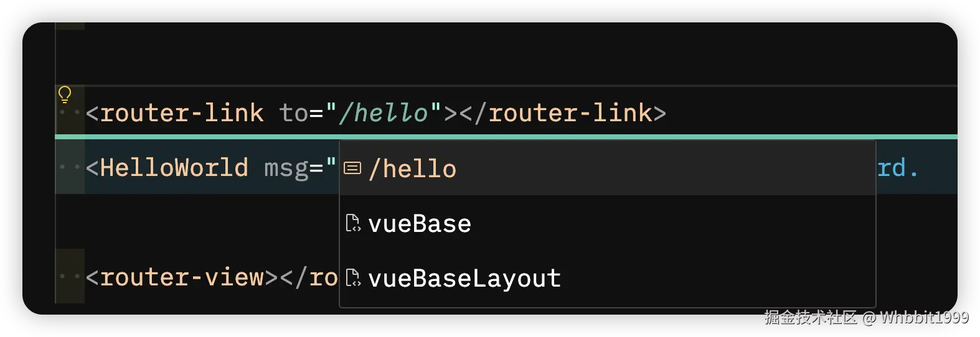Choose vueBase from the completion list
The image size is (980, 337).
607,223
